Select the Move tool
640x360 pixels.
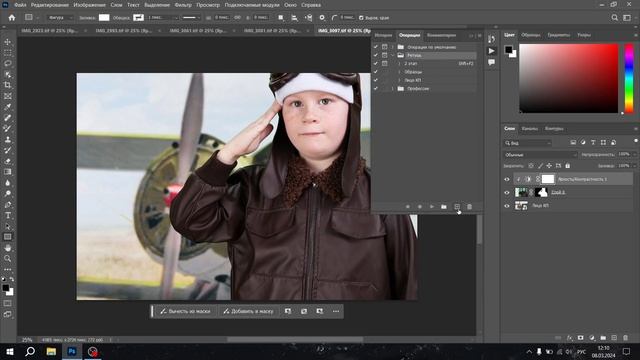8,42
